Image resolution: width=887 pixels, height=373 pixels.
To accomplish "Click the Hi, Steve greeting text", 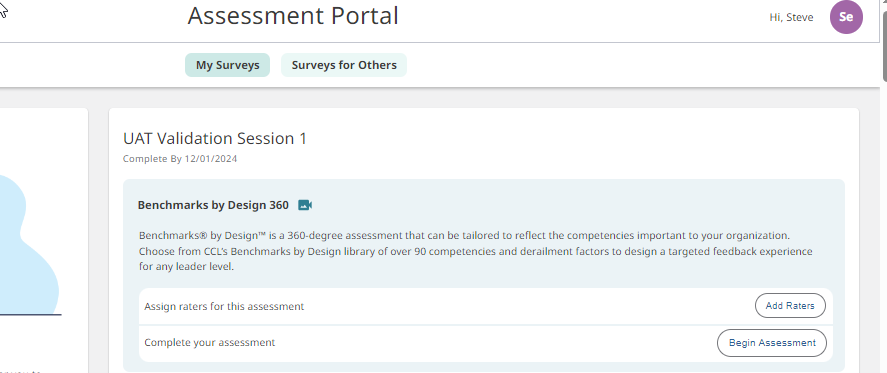I will pos(791,18).
